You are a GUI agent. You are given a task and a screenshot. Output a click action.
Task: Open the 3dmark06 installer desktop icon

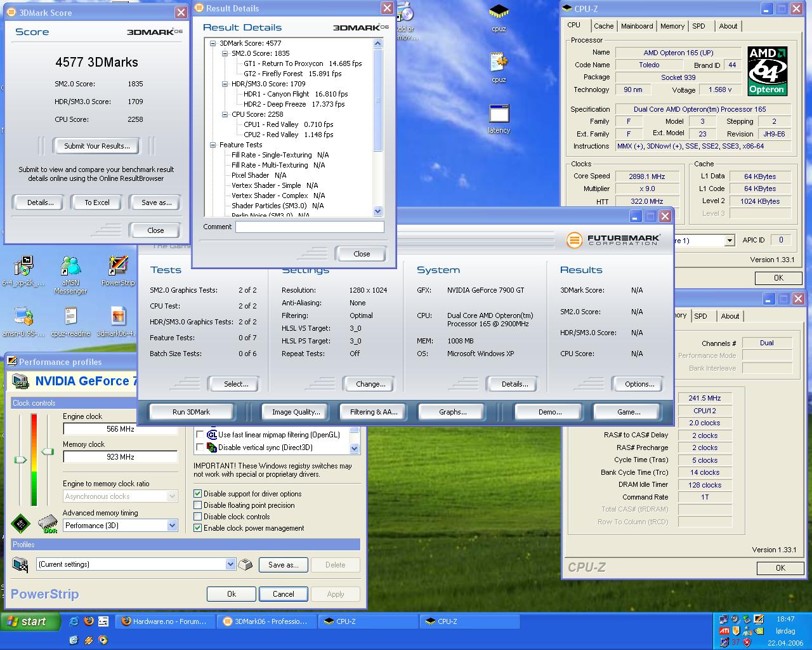[x=118, y=316]
